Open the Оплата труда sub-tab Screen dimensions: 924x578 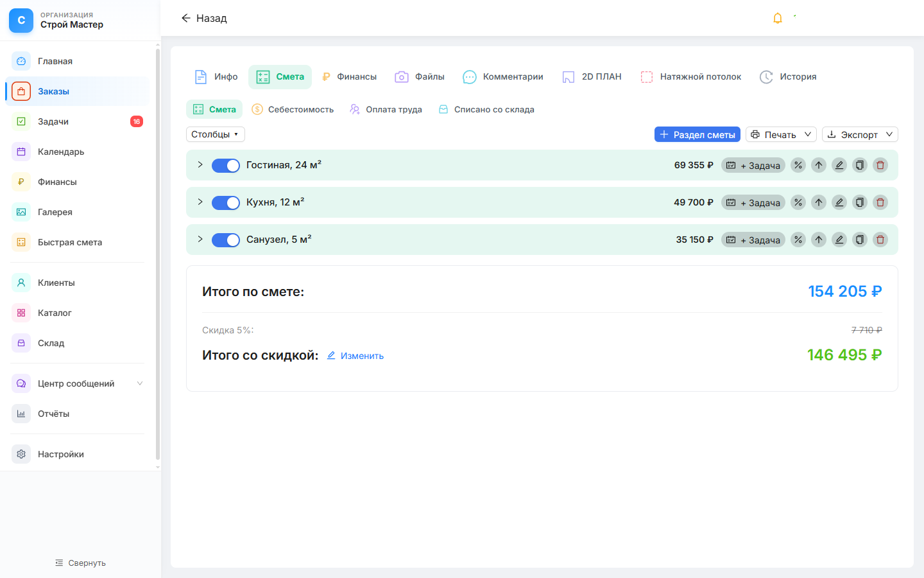point(386,109)
